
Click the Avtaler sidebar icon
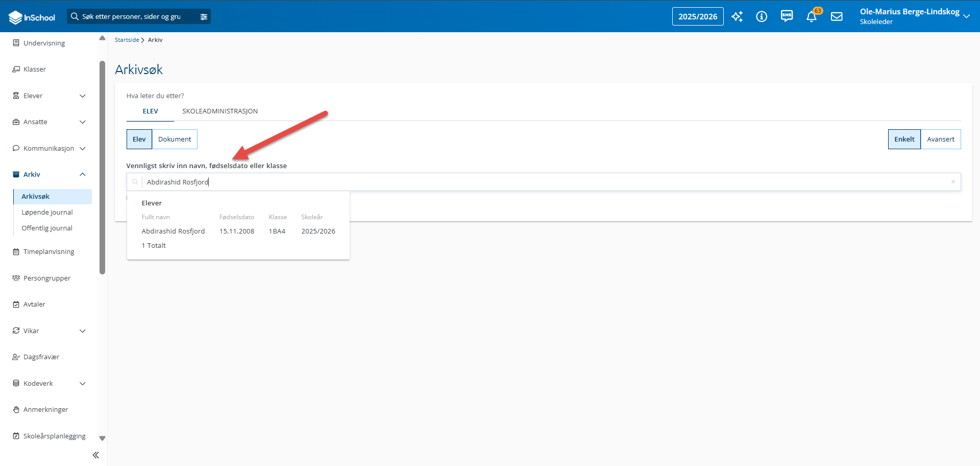point(16,304)
